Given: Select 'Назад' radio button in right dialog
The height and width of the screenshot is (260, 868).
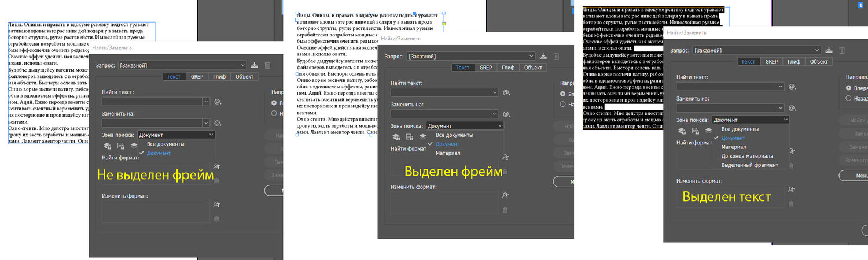Looking at the screenshot, I should tap(848, 98).
